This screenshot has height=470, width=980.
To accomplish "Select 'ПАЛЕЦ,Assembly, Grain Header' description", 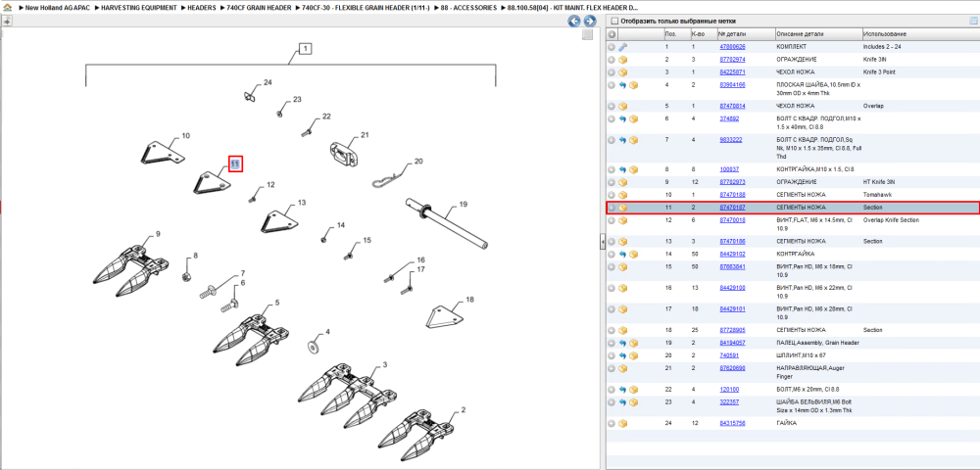I will click(817, 343).
